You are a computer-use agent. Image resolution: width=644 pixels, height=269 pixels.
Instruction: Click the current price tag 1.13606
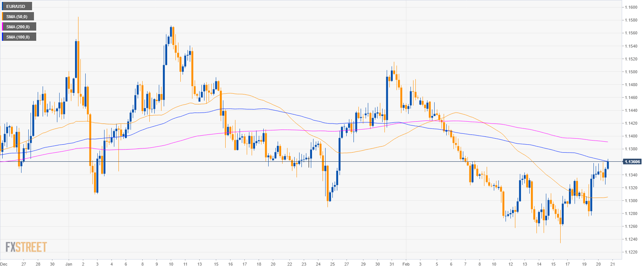click(x=632, y=162)
